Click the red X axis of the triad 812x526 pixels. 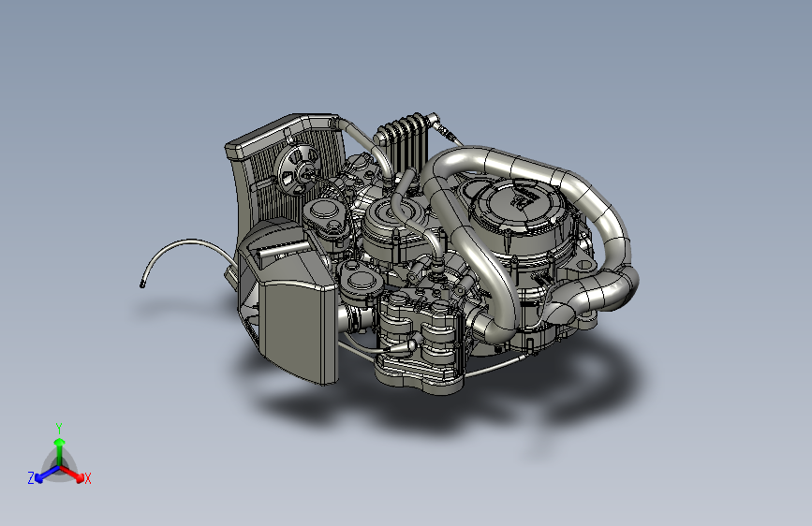72,474
